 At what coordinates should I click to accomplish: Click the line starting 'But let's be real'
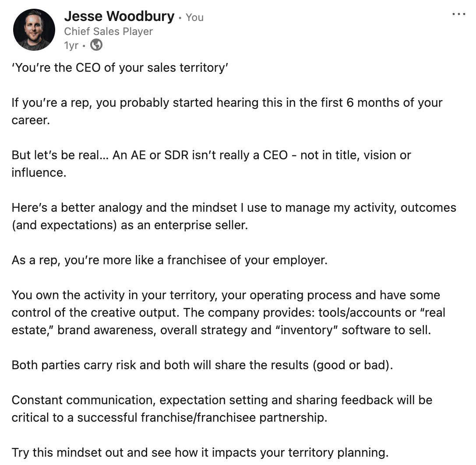pos(211,155)
